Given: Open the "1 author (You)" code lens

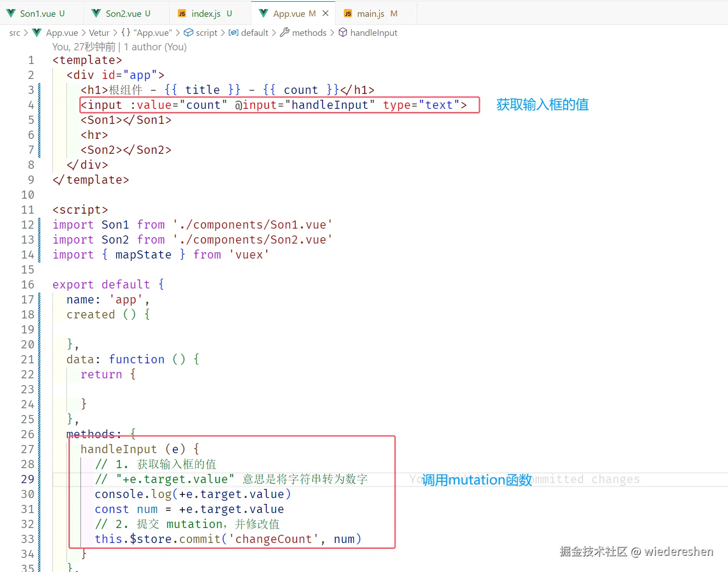Looking at the screenshot, I should click(155, 47).
